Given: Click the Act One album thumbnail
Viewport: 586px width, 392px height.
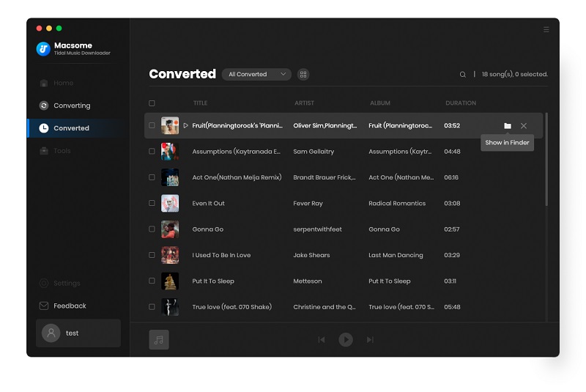Looking at the screenshot, I should [170, 177].
